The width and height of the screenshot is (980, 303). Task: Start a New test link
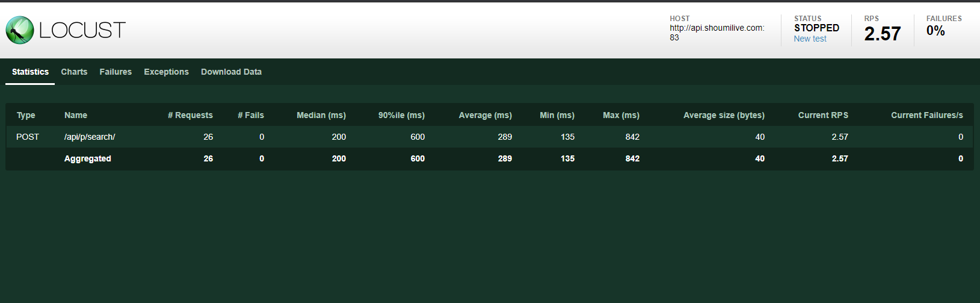[810, 39]
